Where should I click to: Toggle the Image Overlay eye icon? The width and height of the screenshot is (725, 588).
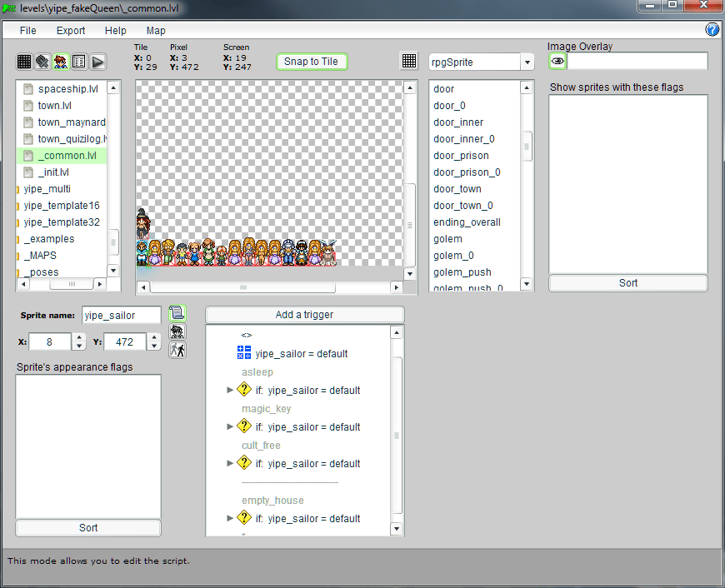557,62
